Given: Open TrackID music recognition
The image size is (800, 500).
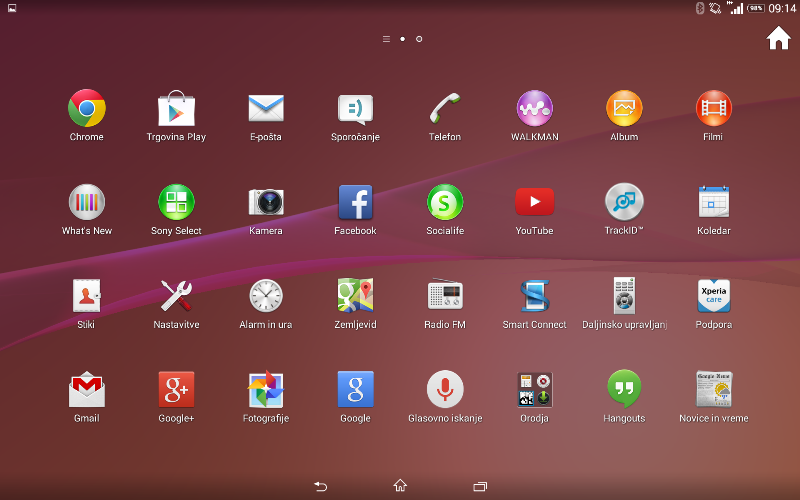Looking at the screenshot, I should tap(624, 202).
